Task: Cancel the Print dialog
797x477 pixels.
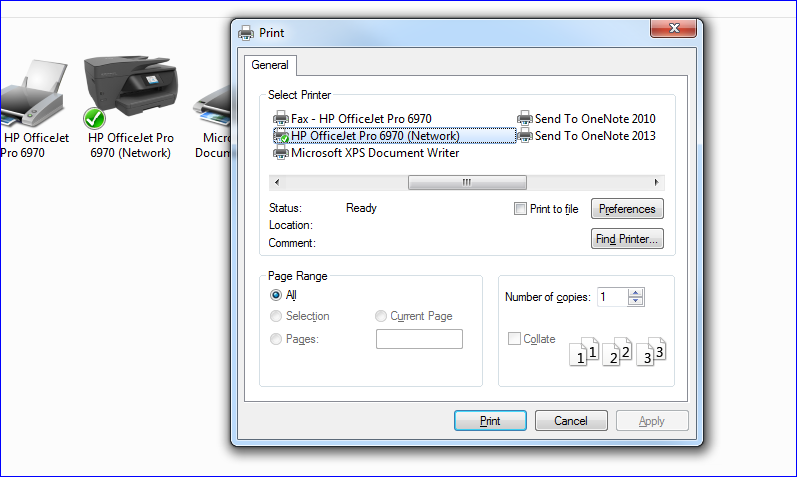Action: click(x=571, y=421)
